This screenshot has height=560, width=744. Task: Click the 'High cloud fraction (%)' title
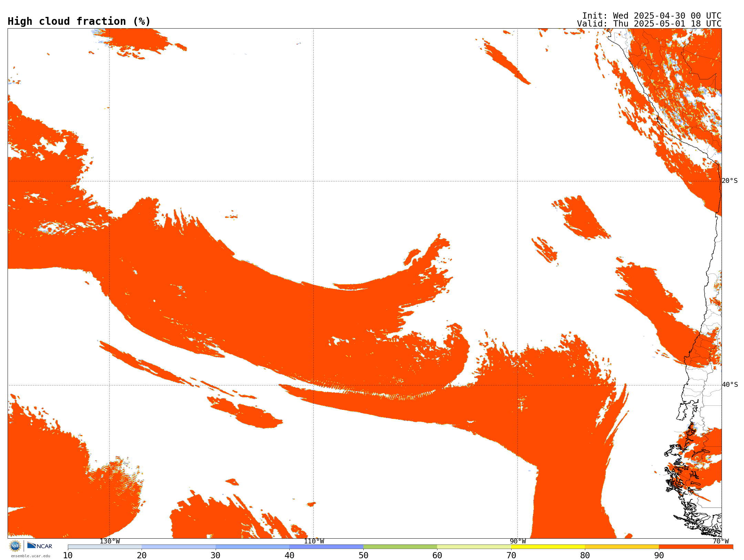point(79,21)
